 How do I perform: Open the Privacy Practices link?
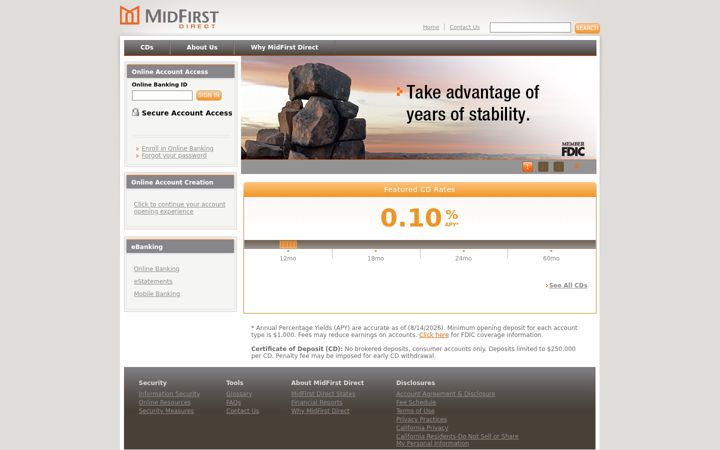click(421, 419)
